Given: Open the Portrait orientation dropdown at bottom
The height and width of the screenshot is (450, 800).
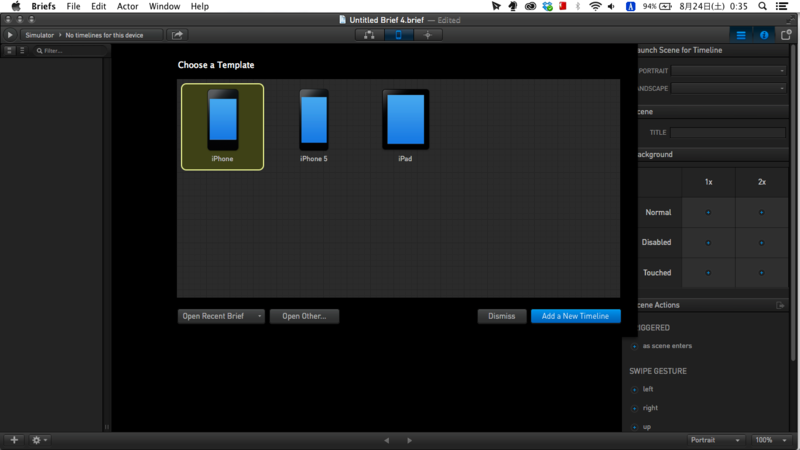Looking at the screenshot, I should point(714,440).
